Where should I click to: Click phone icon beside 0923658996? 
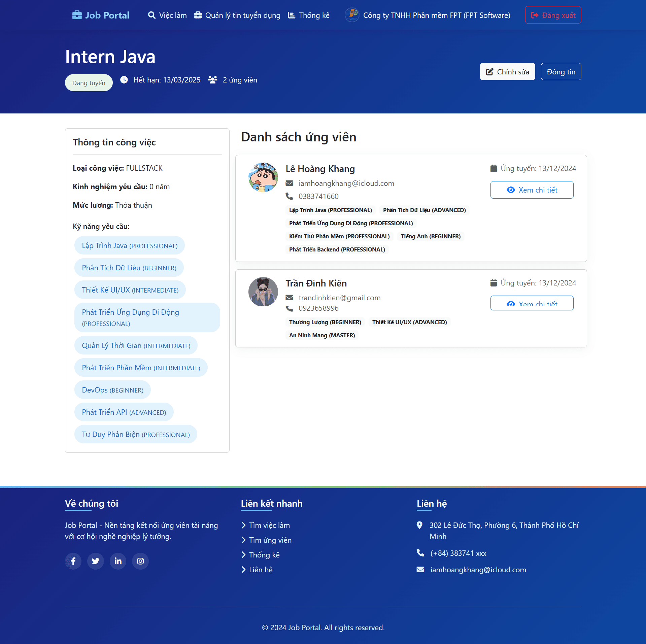click(289, 308)
